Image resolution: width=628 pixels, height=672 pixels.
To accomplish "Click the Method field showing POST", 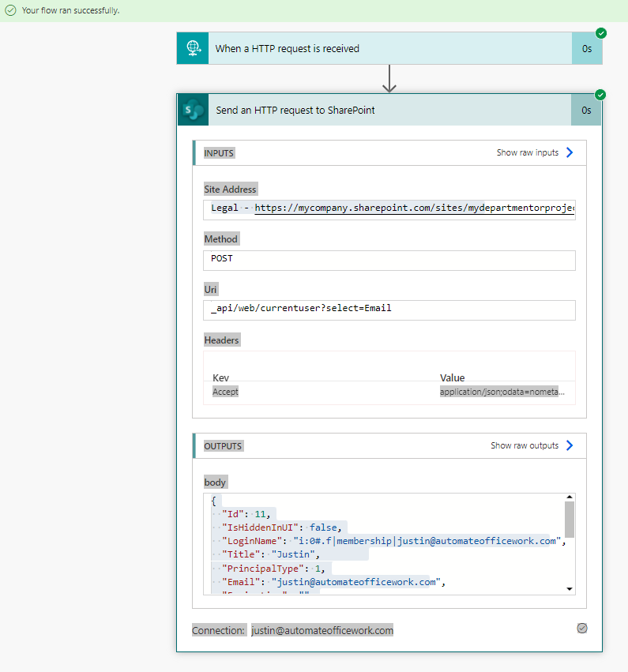I will point(389,258).
